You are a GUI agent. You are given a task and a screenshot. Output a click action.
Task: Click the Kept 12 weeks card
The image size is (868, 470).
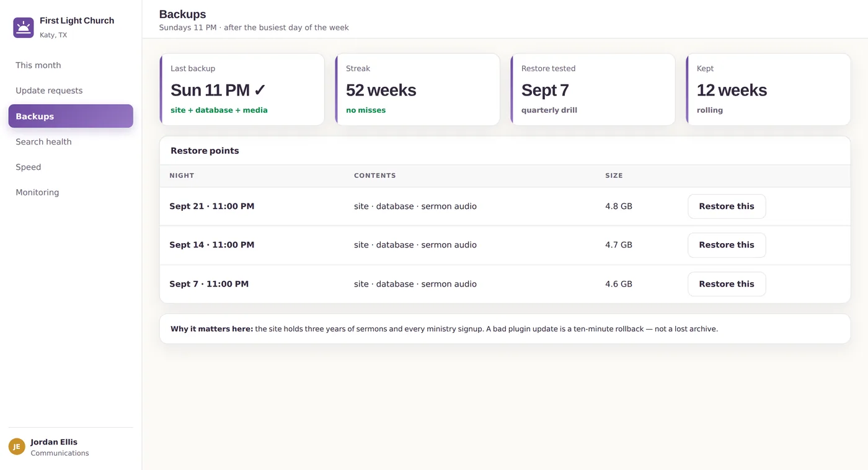pos(768,89)
